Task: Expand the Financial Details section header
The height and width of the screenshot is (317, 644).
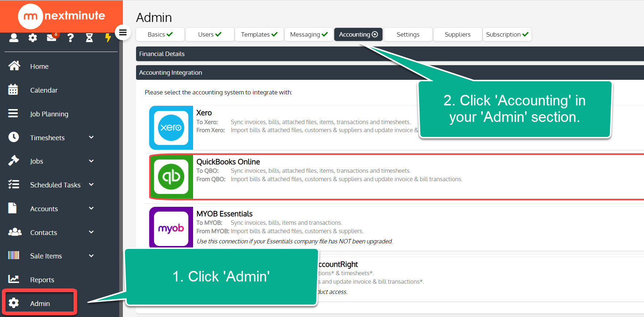Action: tap(390, 54)
